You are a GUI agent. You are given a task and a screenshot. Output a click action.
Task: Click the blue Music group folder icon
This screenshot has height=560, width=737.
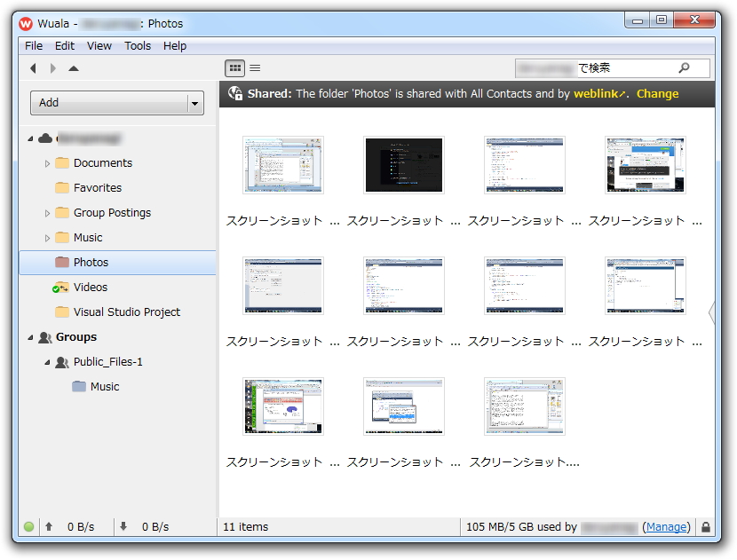79,387
